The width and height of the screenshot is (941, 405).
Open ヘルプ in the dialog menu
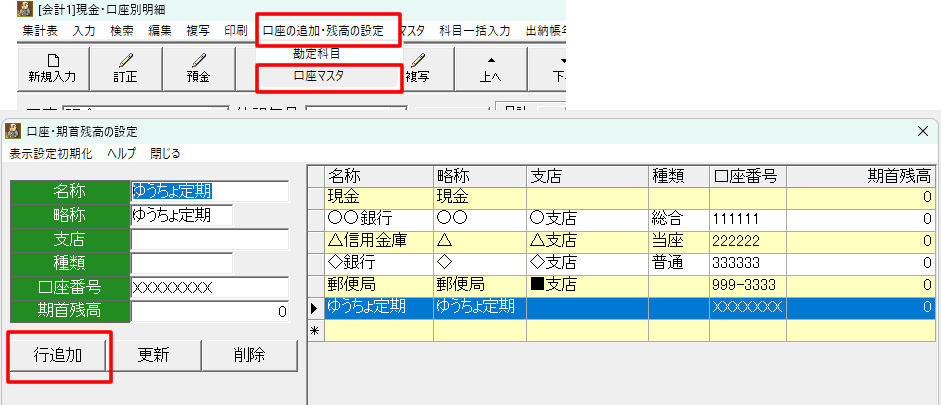point(122,154)
